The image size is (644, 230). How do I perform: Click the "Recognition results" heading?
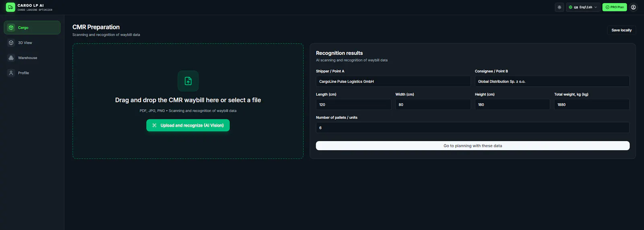(x=339, y=53)
